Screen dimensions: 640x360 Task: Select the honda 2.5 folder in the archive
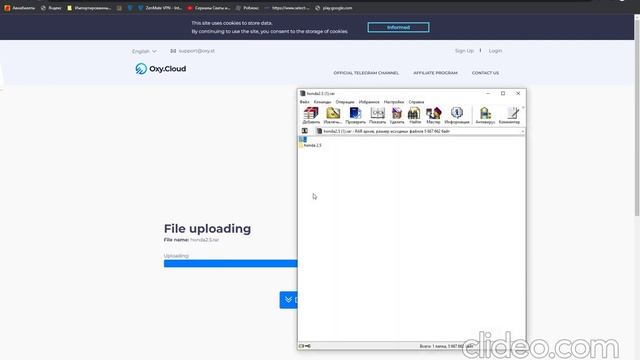(x=311, y=145)
